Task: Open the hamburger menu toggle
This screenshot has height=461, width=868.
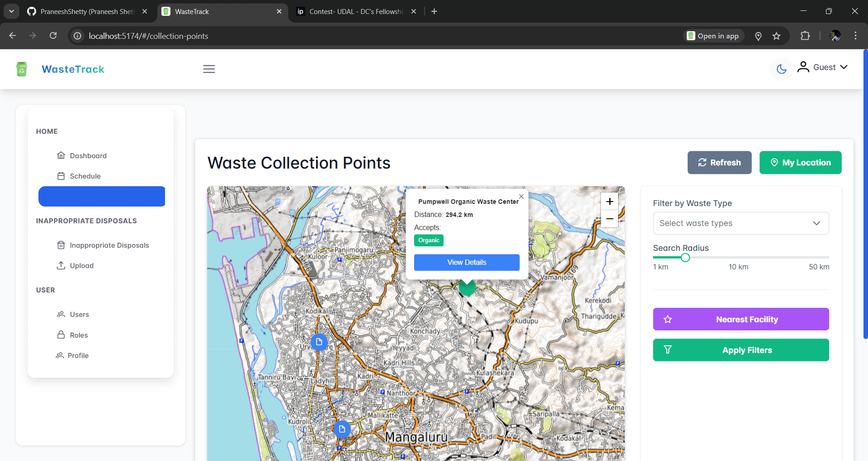Action: click(x=209, y=69)
